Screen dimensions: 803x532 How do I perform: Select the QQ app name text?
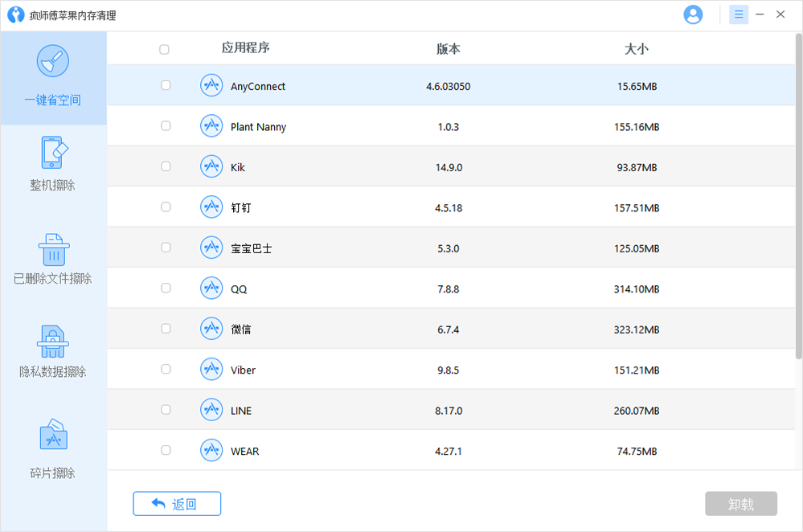click(239, 289)
